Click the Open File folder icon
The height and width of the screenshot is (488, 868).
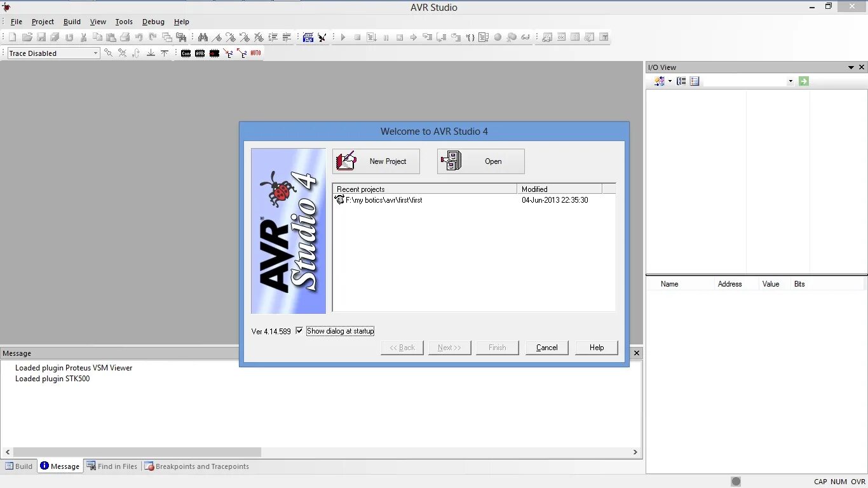27,37
